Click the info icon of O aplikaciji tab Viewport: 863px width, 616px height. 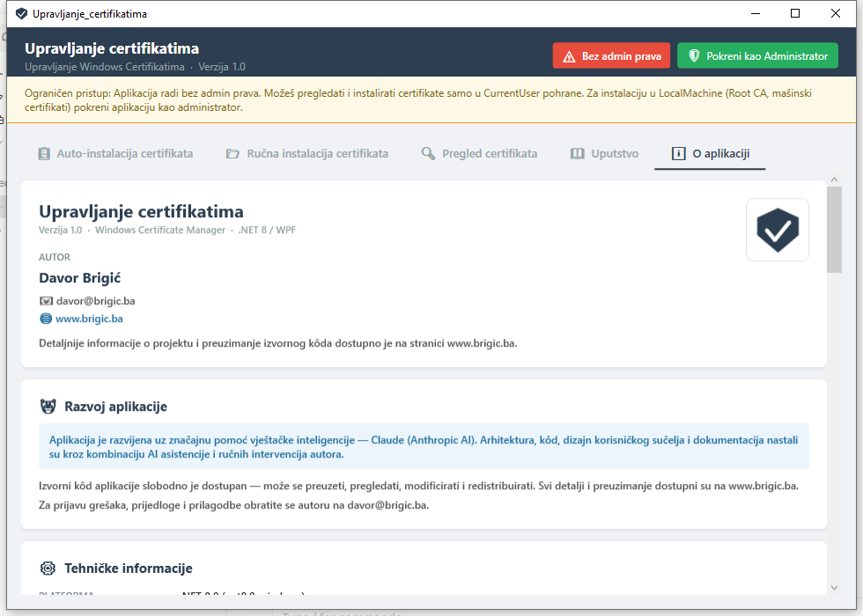point(679,153)
